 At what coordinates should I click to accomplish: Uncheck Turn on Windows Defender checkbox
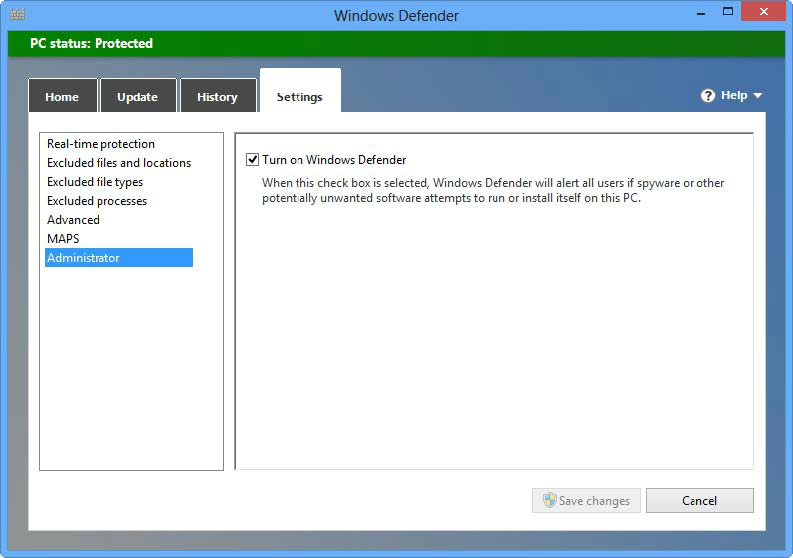pos(252,160)
